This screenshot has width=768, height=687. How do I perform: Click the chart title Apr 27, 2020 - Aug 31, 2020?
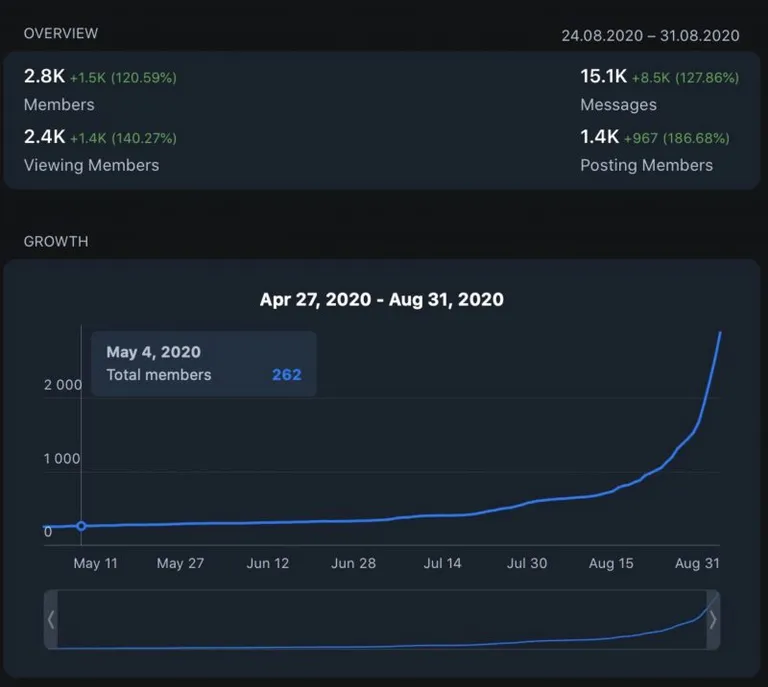click(382, 299)
